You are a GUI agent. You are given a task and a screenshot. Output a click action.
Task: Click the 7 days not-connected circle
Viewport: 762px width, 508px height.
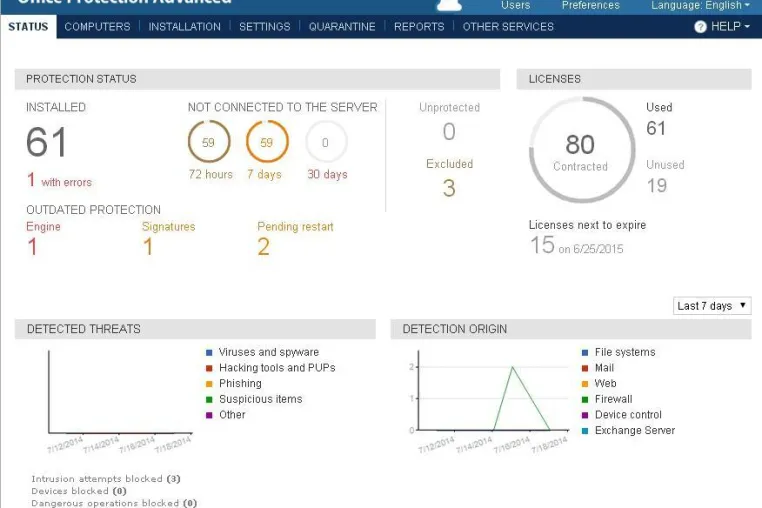click(267, 141)
